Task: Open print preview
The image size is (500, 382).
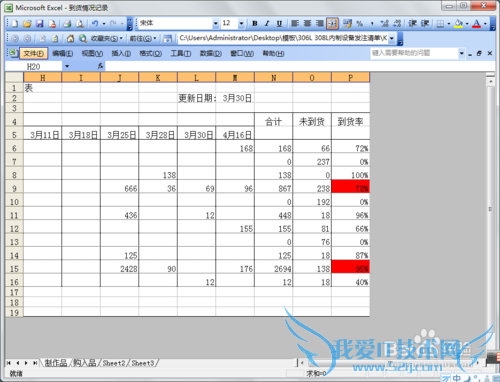Action: click(80, 24)
